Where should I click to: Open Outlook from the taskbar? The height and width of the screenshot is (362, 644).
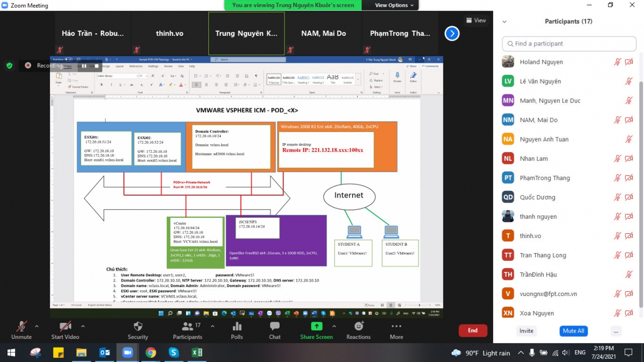(x=105, y=352)
